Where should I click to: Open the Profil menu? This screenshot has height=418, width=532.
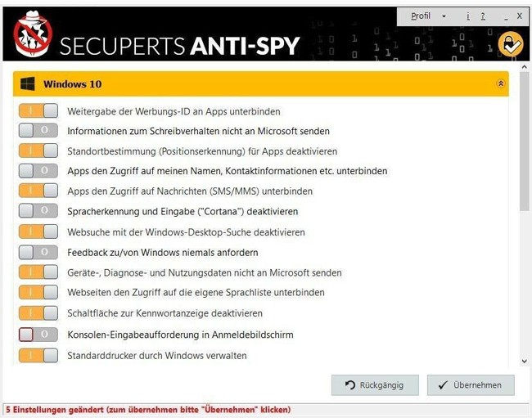[421, 16]
